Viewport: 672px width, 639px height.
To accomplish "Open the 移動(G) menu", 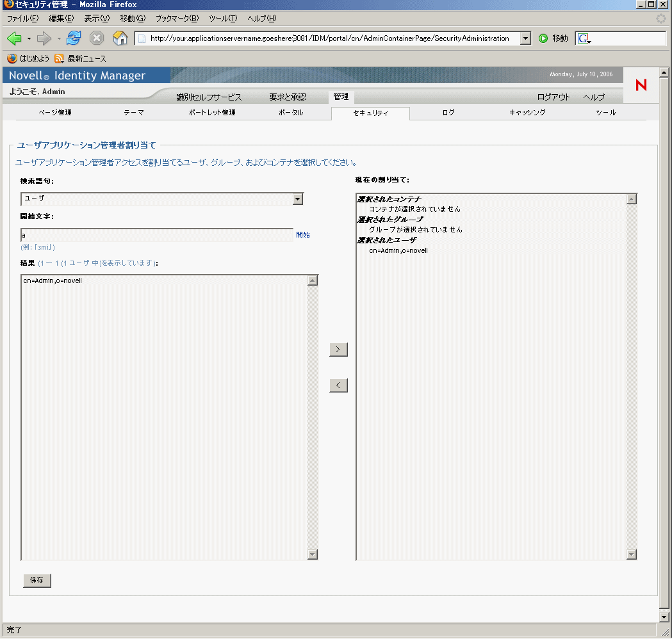I will (133, 19).
